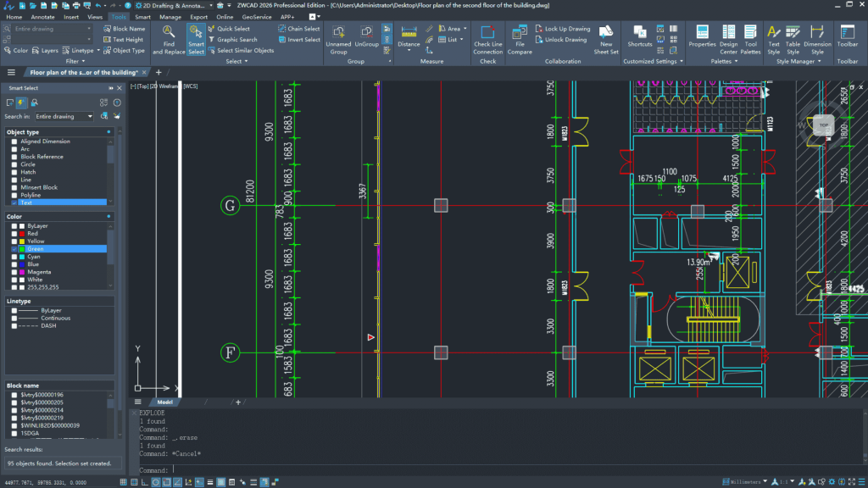Open the Manage menu
This screenshot has width=868, height=488.
point(170,15)
